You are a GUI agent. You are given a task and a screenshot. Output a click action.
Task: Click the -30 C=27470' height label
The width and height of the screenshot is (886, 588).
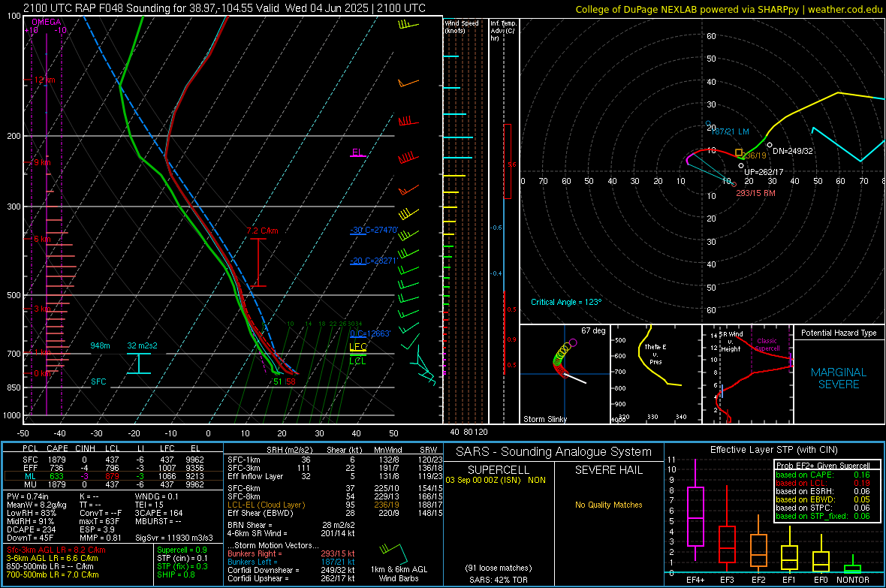tap(374, 230)
